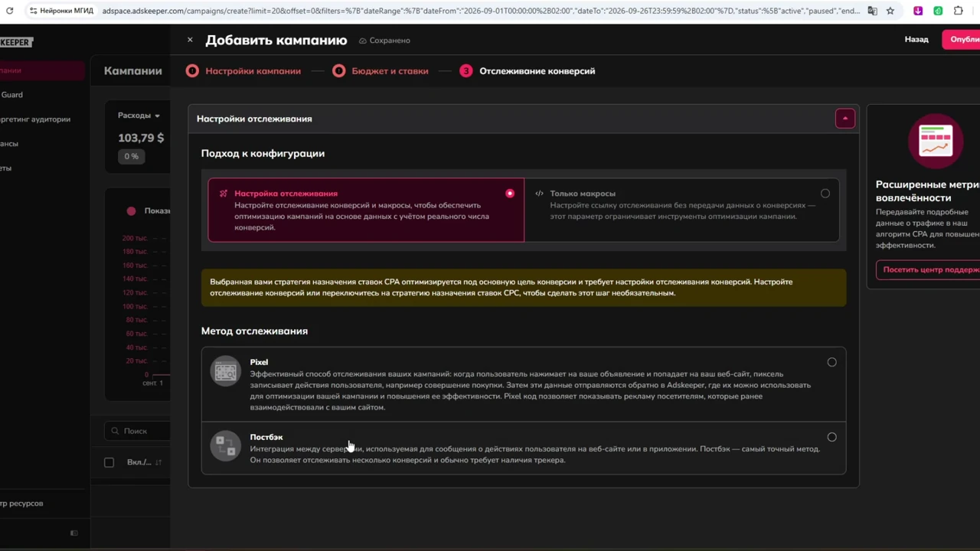Open the audience retargeting sidebar item

[35, 119]
